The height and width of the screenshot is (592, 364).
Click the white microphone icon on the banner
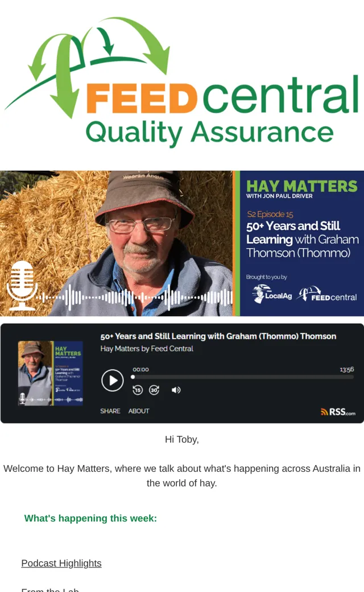click(x=22, y=285)
